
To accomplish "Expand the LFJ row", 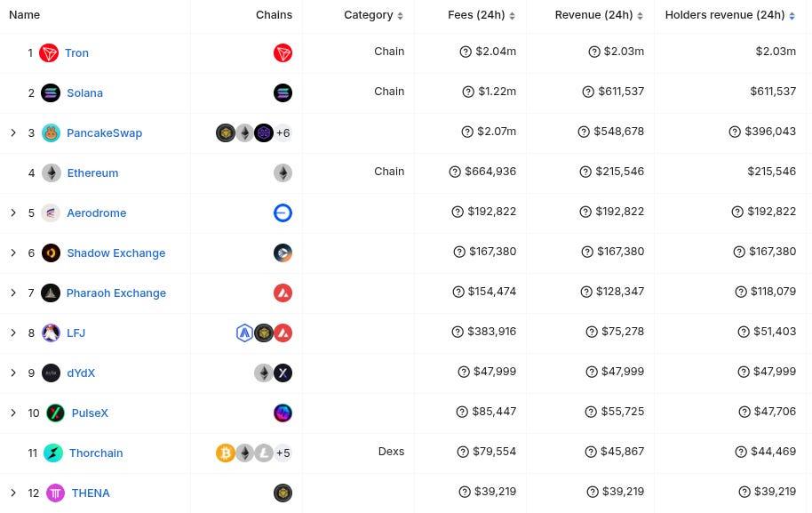I will tap(13, 333).
